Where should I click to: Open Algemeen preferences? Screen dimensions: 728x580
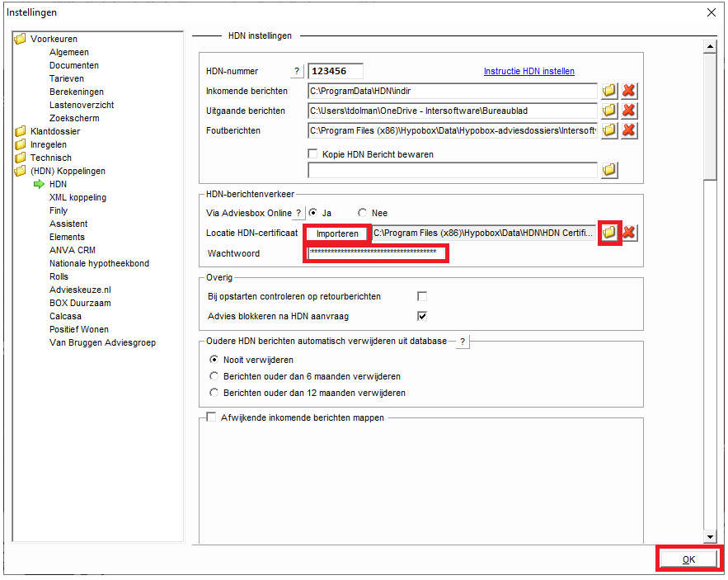69,52
